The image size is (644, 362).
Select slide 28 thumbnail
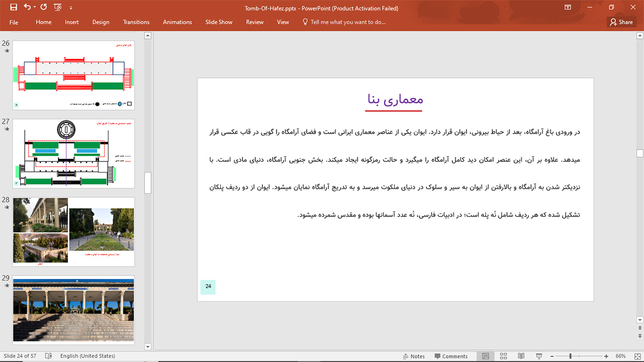pos(73,231)
